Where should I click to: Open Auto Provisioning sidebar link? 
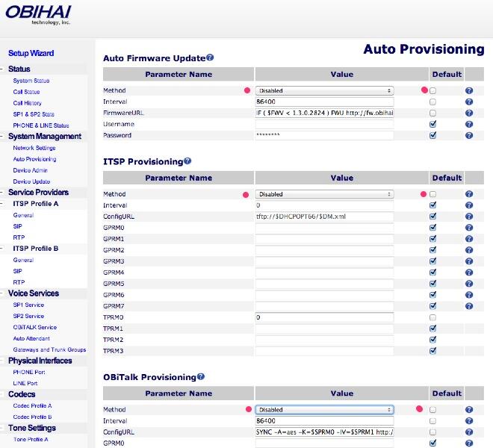pyautogui.click(x=34, y=159)
